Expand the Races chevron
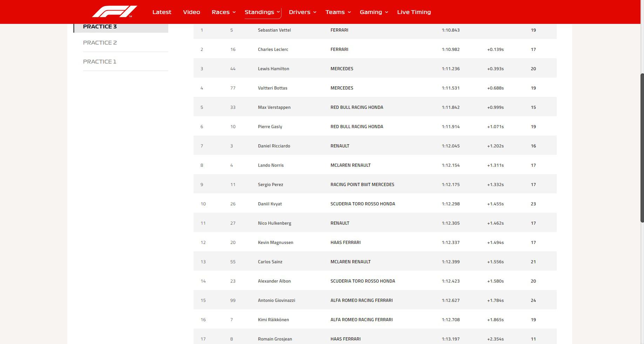 [x=234, y=12]
